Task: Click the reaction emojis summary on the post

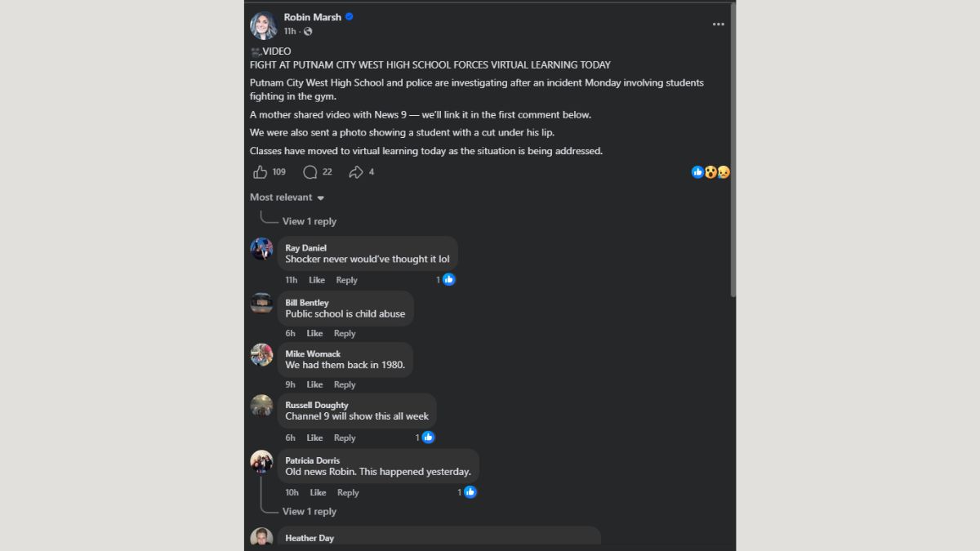Action: [x=710, y=172]
